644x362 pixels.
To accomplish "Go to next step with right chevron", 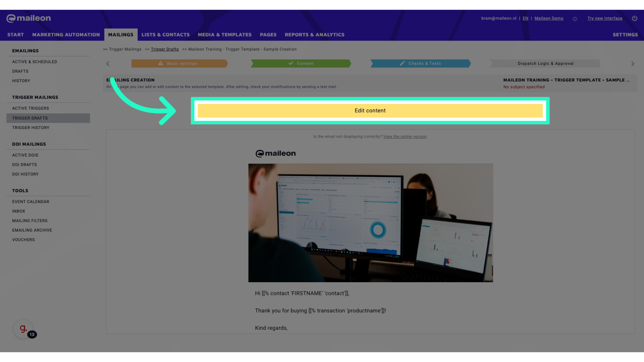I will [x=633, y=64].
